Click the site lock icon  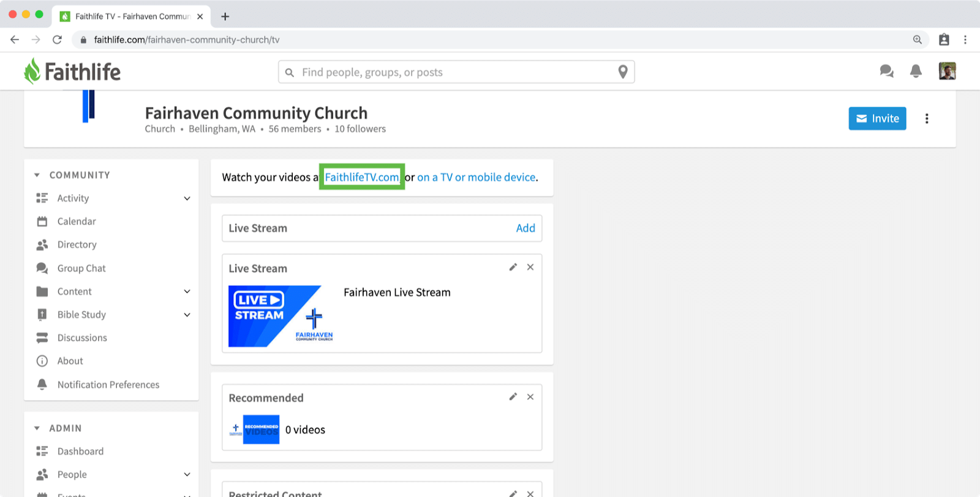84,40
